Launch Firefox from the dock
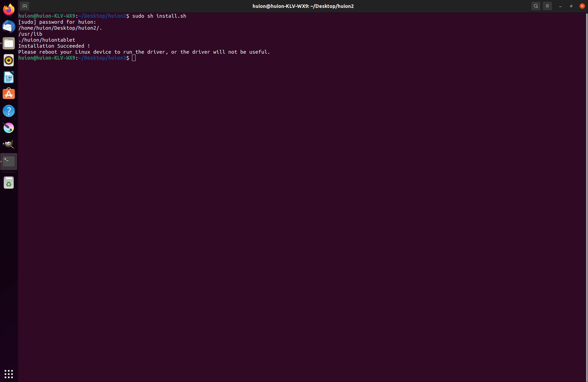 pyautogui.click(x=9, y=10)
